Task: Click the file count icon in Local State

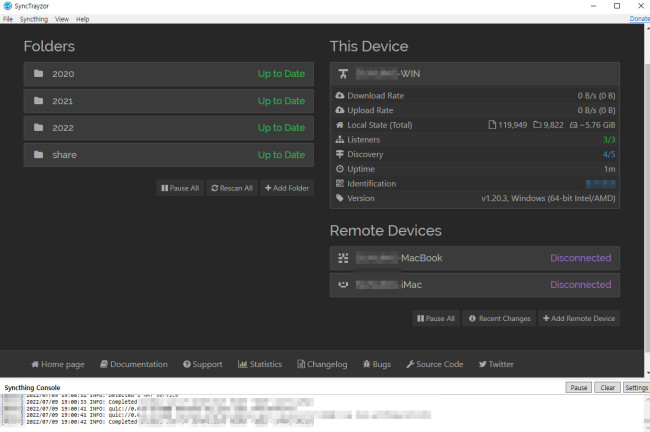Action: [492, 125]
